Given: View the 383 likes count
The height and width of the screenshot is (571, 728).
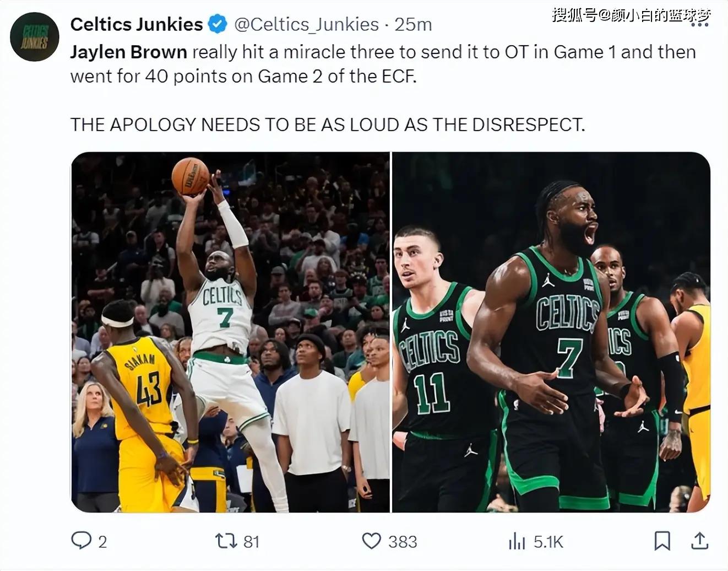Looking at the screenshot, I should coord(403,542).
